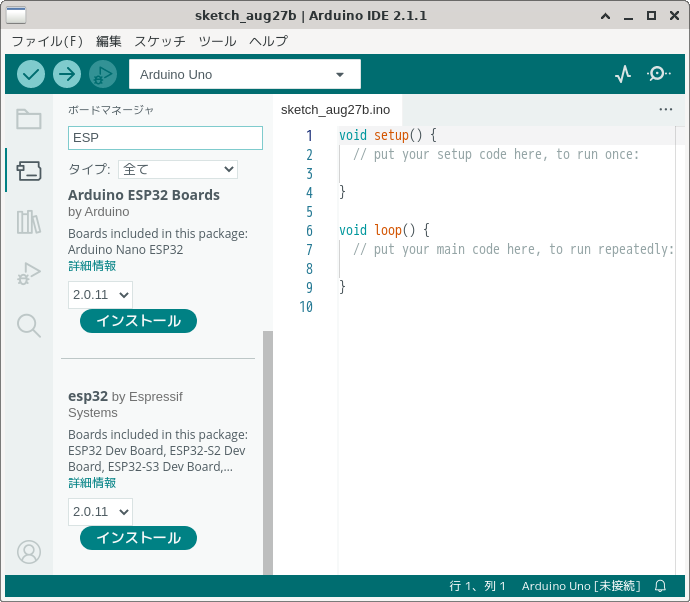This screenshot has width=690, height=602.
Task: Click the user account icon in sidebar
Action: [x=29, y=551]
